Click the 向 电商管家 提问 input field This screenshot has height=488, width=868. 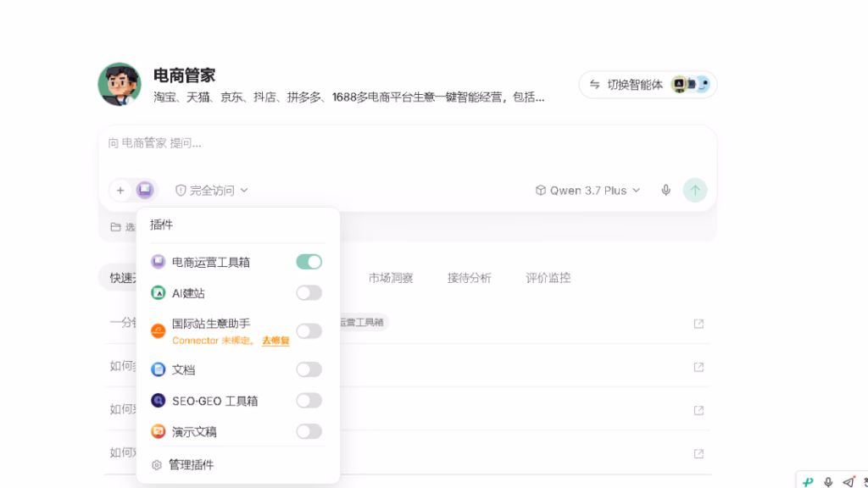click(x=408, y=143)
